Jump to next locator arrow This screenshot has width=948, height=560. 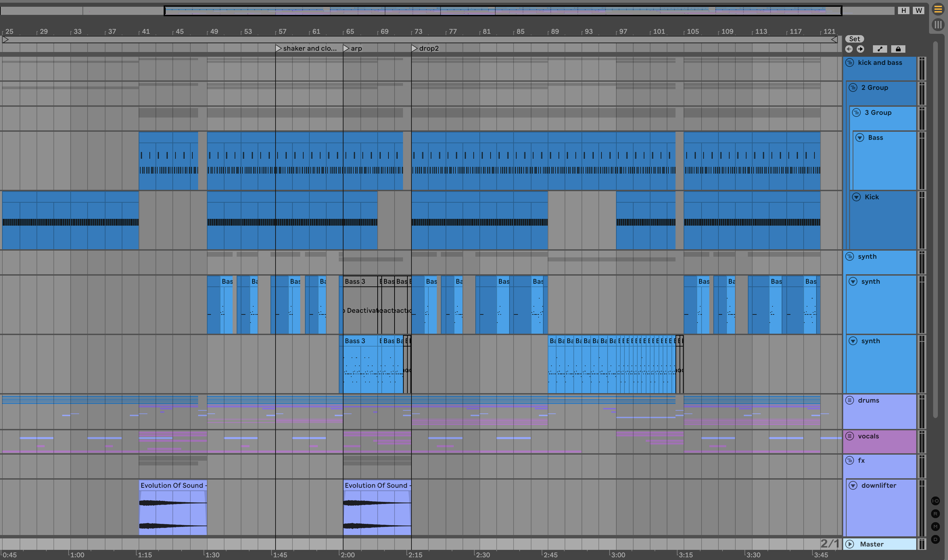[x=860, y=49]
